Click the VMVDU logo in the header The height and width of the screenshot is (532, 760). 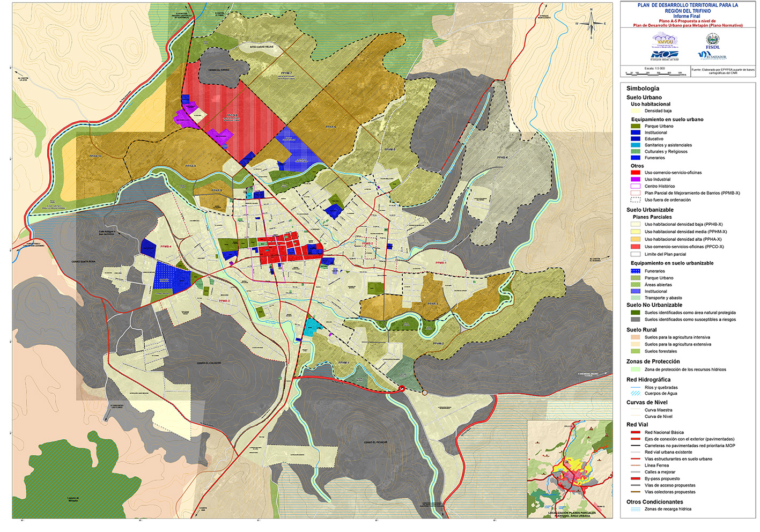pos(665,40)
